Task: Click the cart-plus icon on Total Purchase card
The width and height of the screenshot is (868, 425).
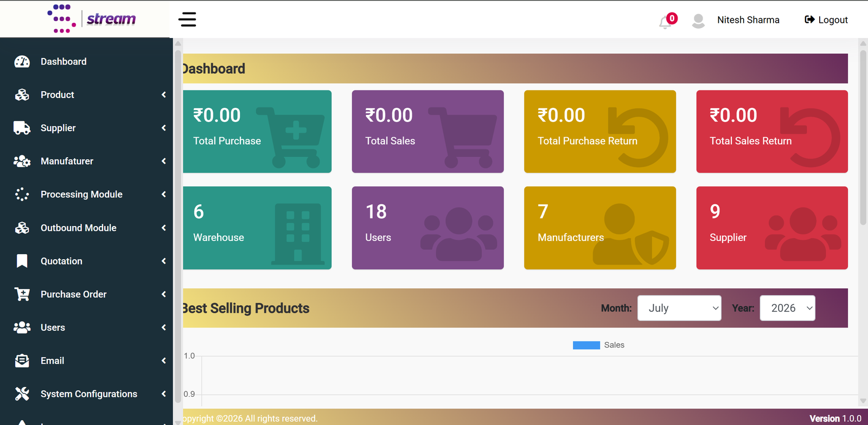Action: tap(290, 137)
